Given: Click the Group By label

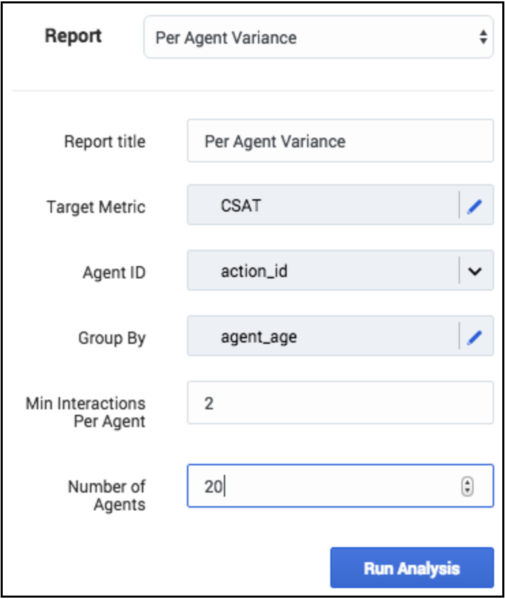Looking at the screenshot, I should (x=112, y=338).
